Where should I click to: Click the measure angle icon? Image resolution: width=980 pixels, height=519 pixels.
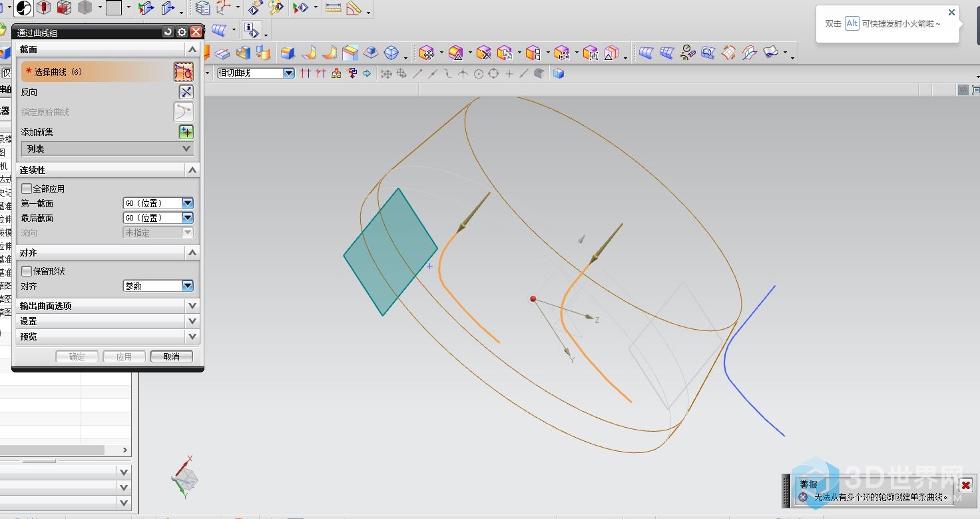354,8
